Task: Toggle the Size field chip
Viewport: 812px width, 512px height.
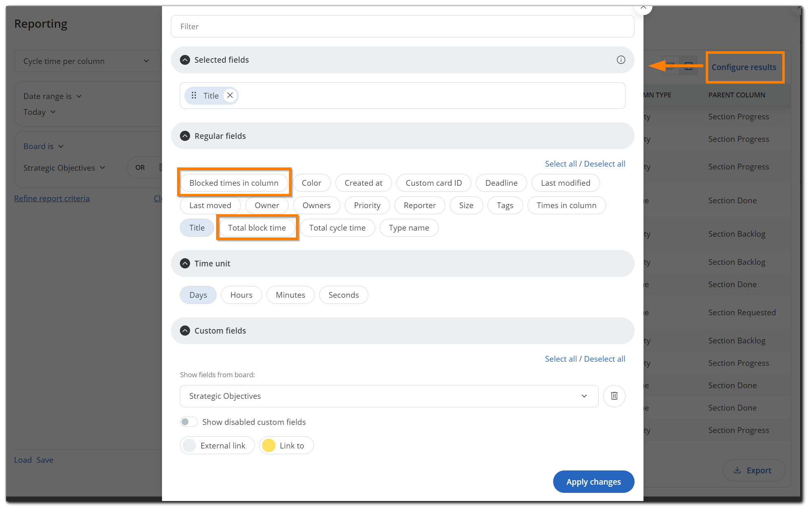Action: click(466, 205)
